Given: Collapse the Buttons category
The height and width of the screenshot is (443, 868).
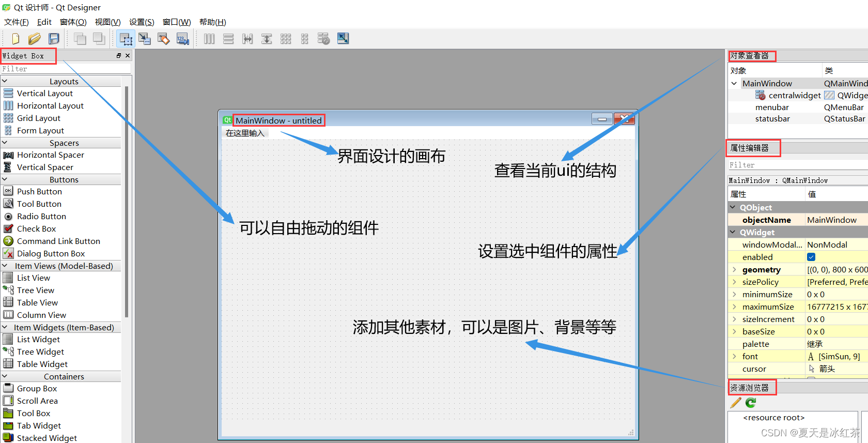Looking at the screenshot, I should pyautogui.click(x=5, y=179).
